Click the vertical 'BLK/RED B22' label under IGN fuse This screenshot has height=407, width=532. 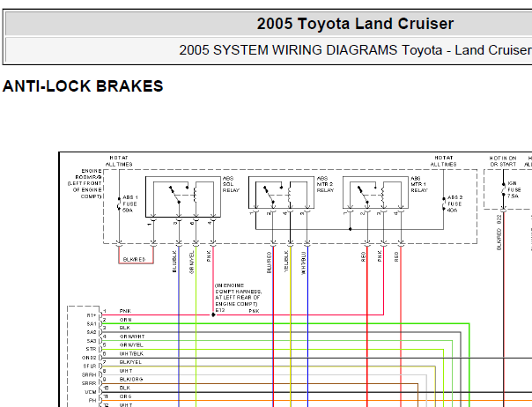[499, 233]
